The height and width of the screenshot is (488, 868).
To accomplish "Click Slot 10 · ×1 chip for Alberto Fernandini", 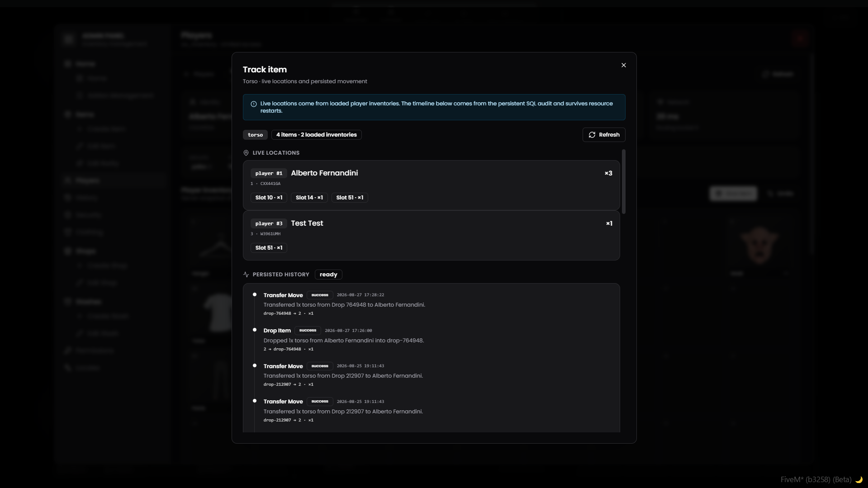I will click(269, 198).
